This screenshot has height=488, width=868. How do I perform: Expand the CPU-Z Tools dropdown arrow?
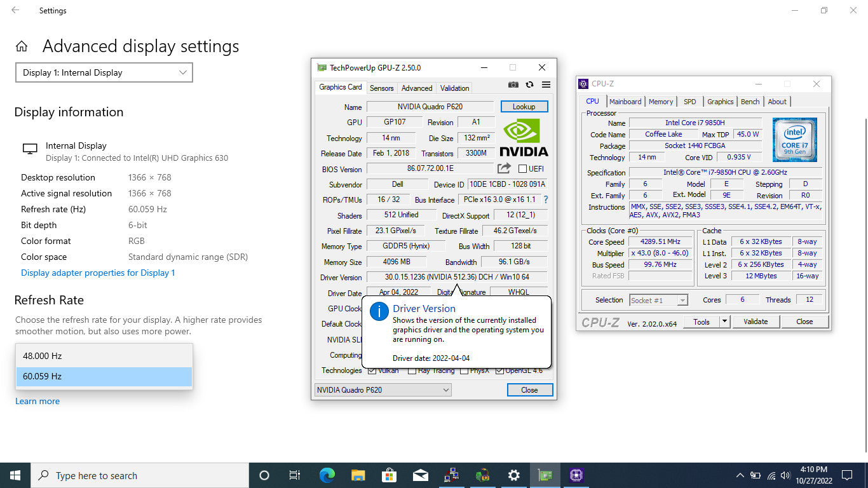pyautogui.click(x=724, y=322)
